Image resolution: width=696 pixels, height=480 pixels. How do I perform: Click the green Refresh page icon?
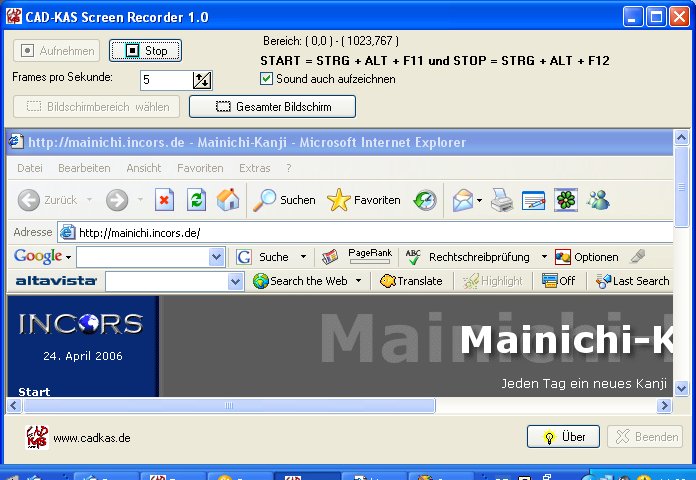point(197,200)
